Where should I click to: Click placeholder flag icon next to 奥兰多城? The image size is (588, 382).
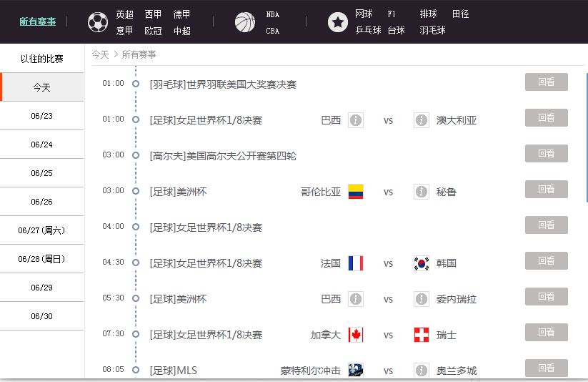[x=422, y=371]
